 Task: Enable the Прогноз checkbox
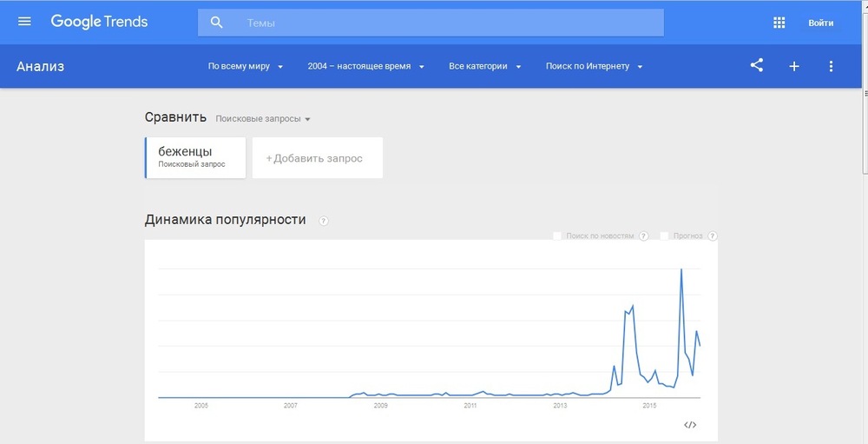pyautogui.click(x=664, y=236)
